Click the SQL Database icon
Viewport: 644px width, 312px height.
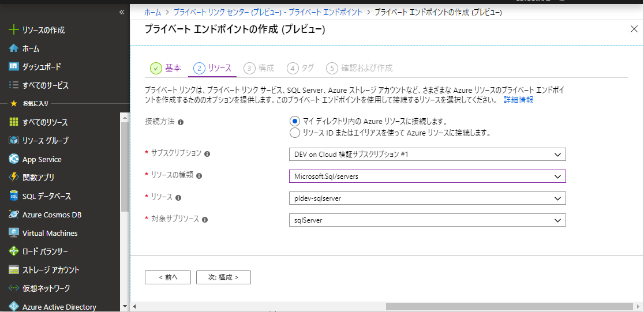[14, 196]
